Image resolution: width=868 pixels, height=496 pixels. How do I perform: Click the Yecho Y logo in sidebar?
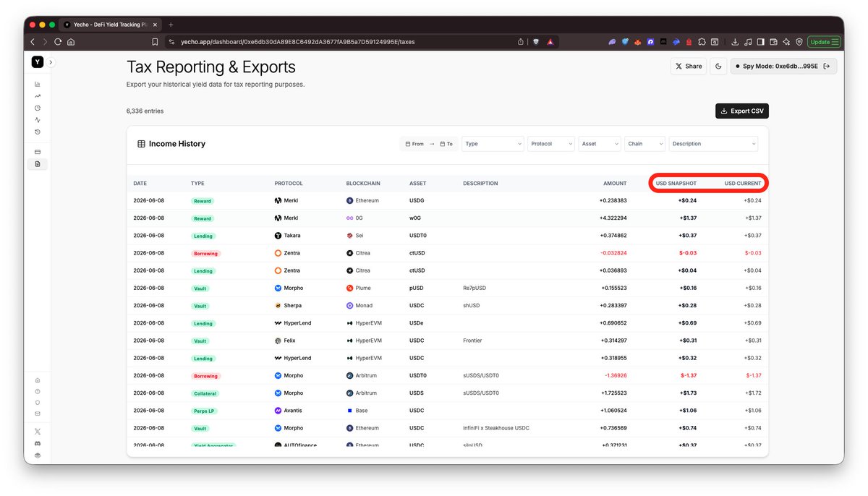(38, 62)
